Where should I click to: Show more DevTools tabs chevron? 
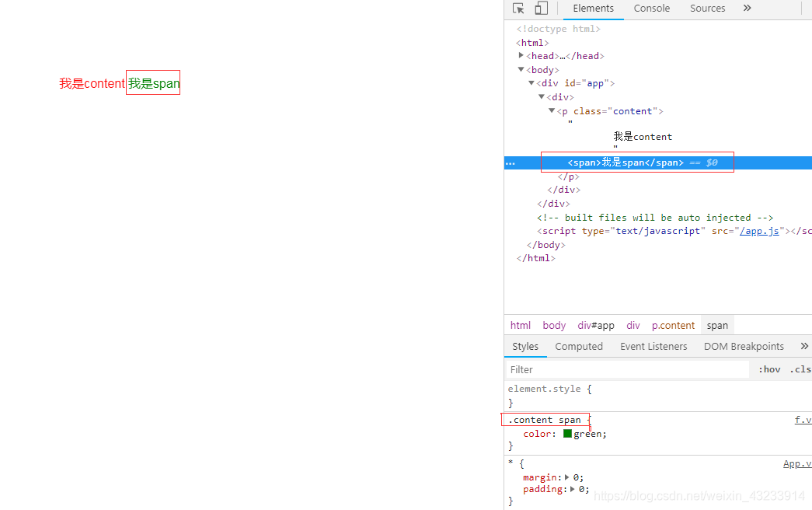pyautogui.click(x=747, y=8)
